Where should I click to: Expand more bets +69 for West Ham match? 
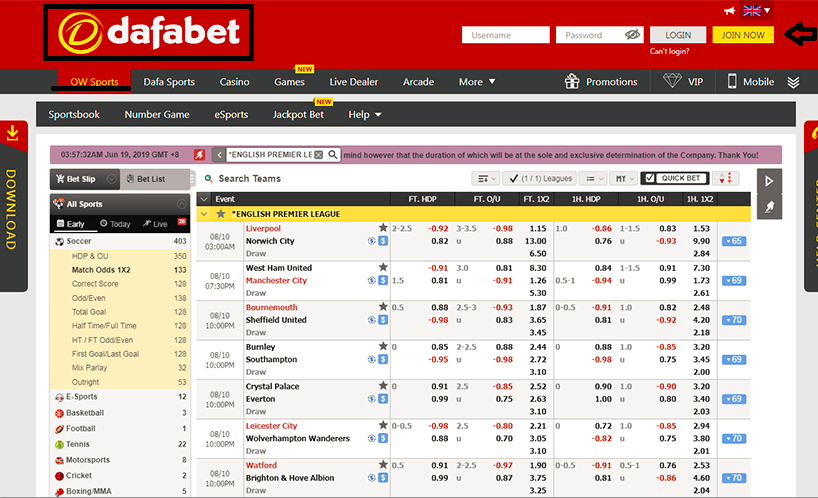click(x=733, y=281)
